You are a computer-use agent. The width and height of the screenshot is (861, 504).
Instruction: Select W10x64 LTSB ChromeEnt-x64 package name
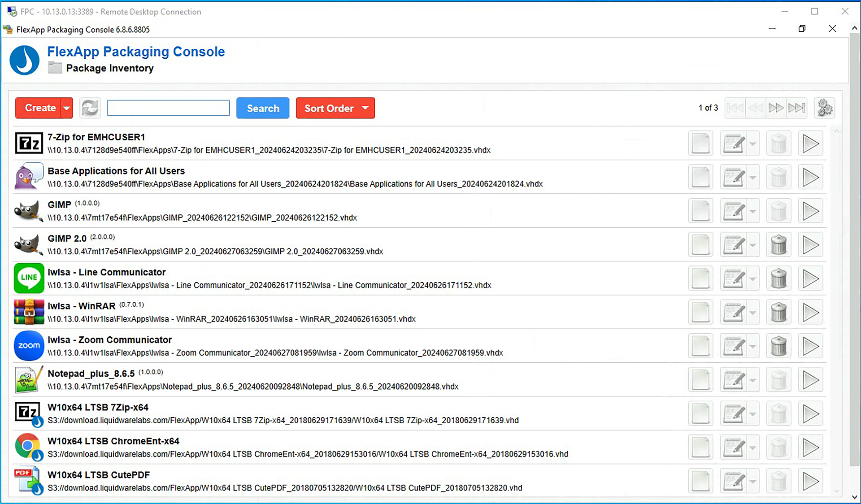point(113,441)
